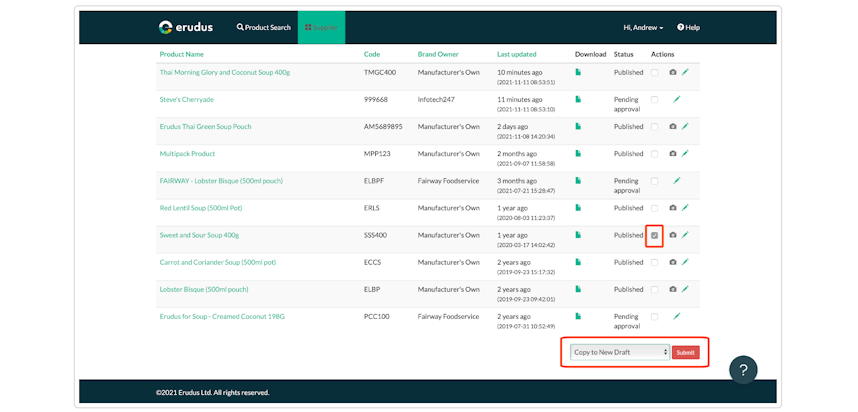Open the Multipack Product link
Screen dimensions: 858x412
tap(187, 154)
